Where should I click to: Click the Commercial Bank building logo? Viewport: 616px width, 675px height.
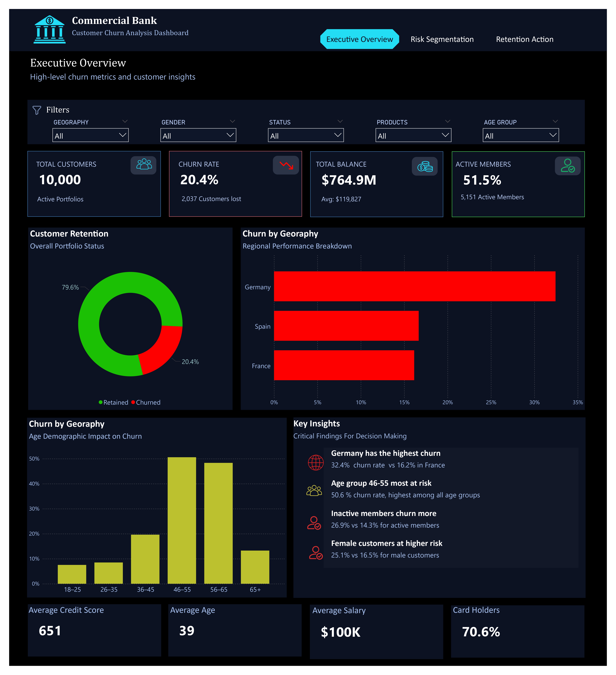50,29
